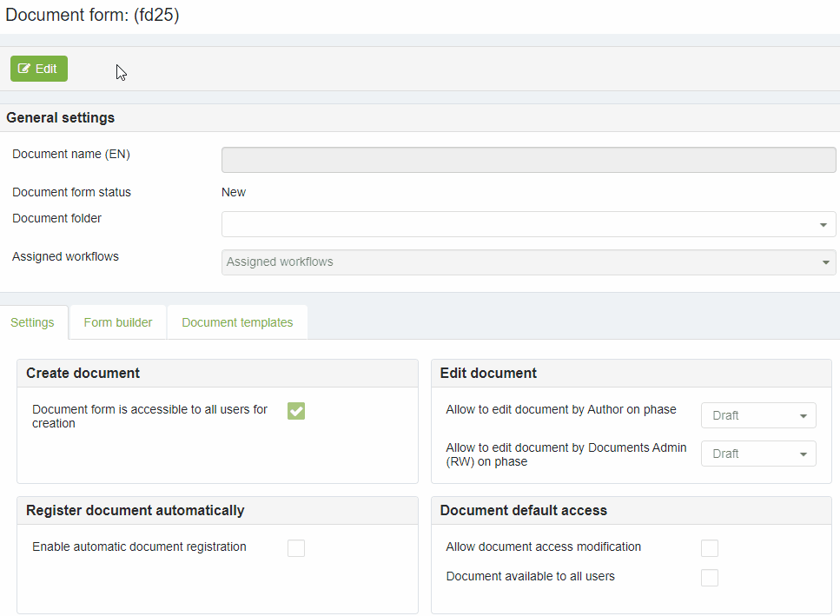Click the caret on Author phase dropdown
Screen dimensions: 840x616
[803, 416]
